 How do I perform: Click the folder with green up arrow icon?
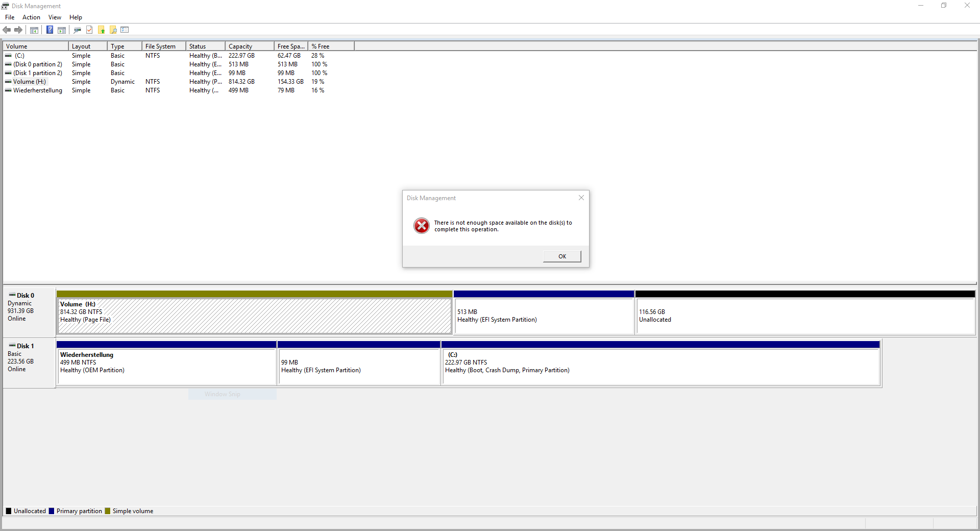[101, 30]
